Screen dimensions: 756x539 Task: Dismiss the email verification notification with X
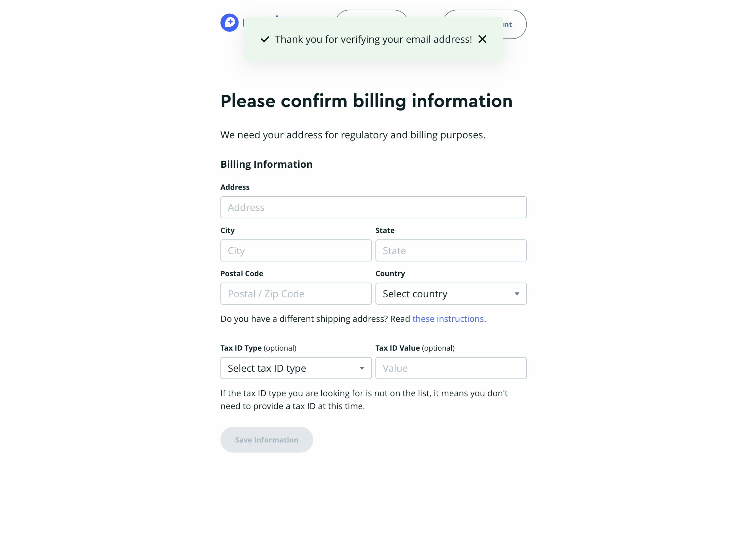pyautogui.click(x=482, y=39)
